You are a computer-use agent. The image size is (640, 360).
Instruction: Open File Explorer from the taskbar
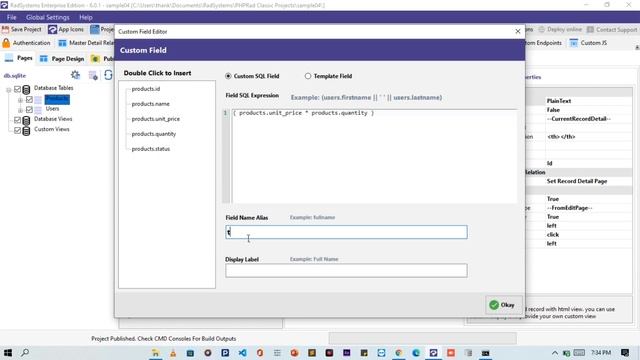click(155, 353)
